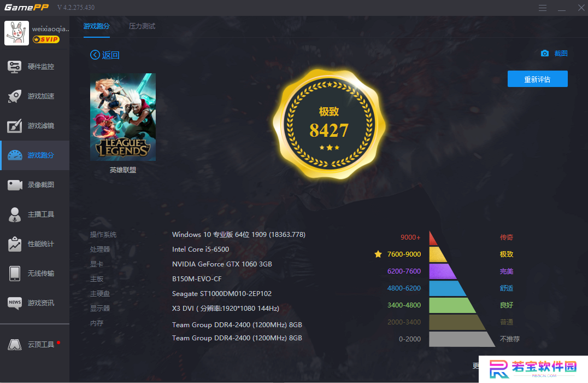The height and width of the screenshot is (383, 588).
Task: Click the Windows 10 专业版 OS text
Action: click(x=238, y=235)
